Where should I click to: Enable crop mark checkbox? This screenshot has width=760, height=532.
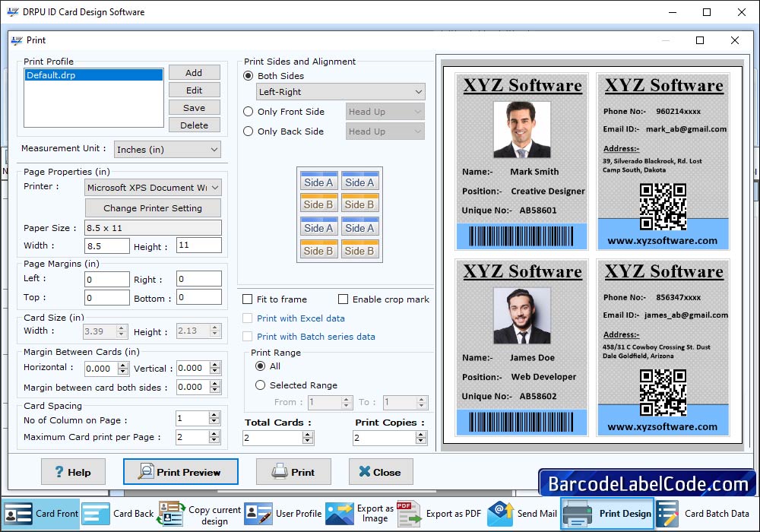344,299
